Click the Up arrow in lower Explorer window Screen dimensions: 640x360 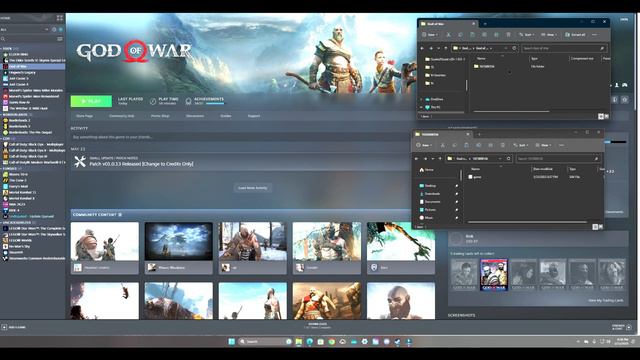pyautogui.click(x=440, y=158)
